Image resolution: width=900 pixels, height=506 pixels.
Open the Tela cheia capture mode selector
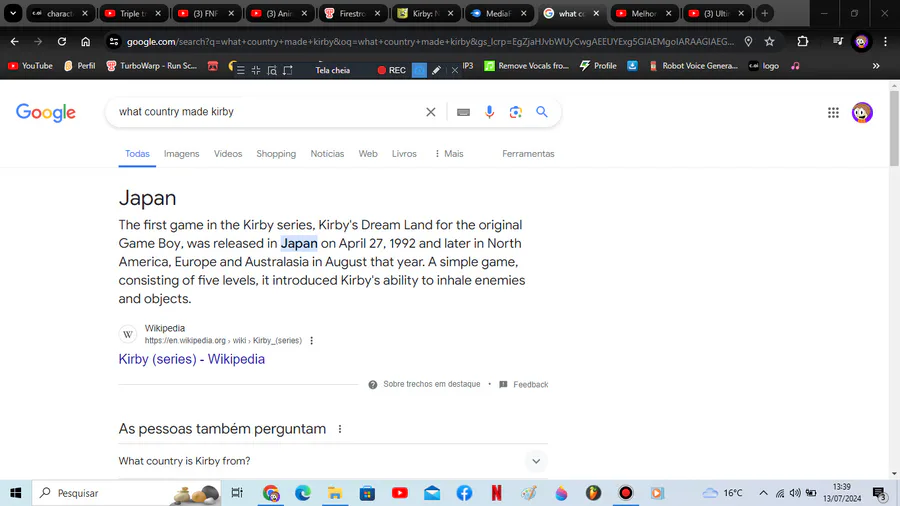click(332, 70)
